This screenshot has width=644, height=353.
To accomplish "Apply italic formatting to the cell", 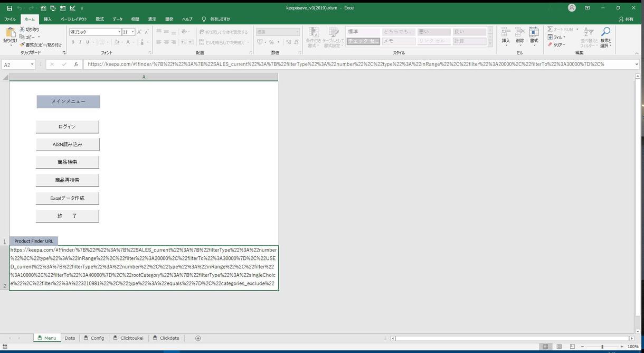I will pos(80,42).
